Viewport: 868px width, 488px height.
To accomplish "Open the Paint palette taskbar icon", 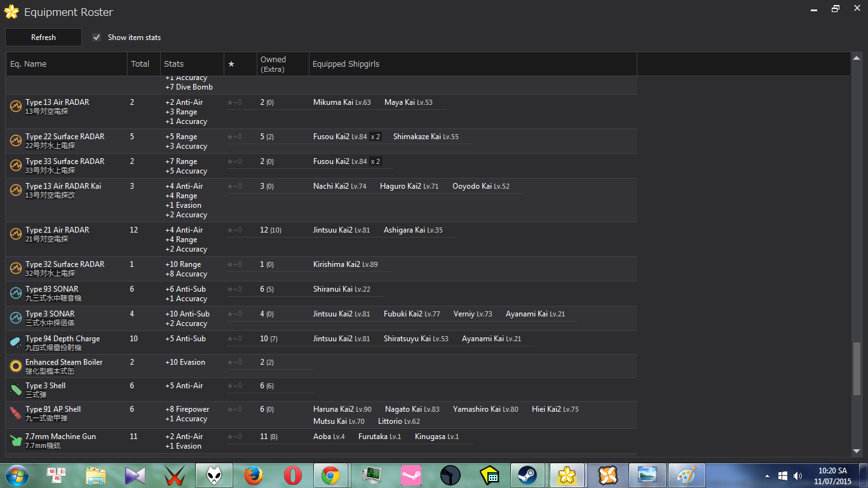I will 686,475.
